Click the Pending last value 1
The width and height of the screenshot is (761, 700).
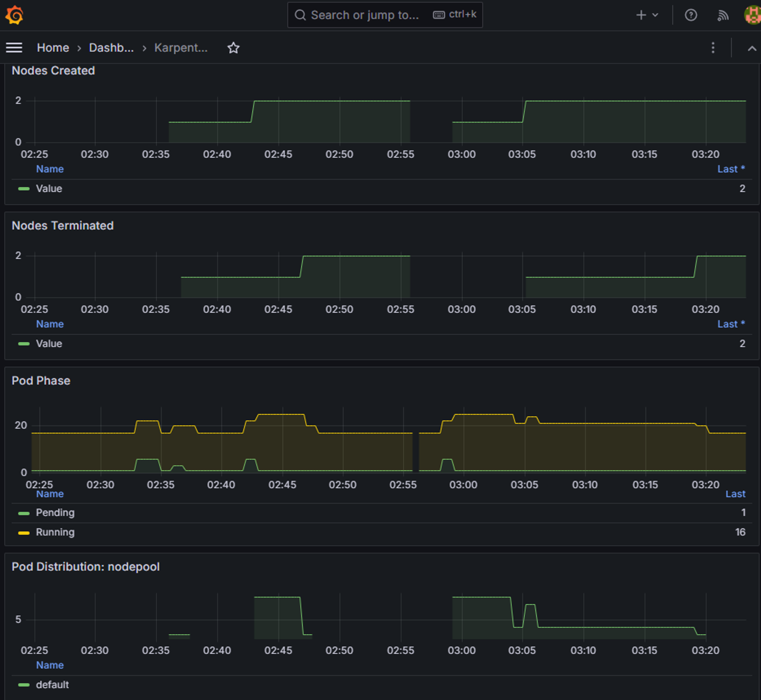743,513
